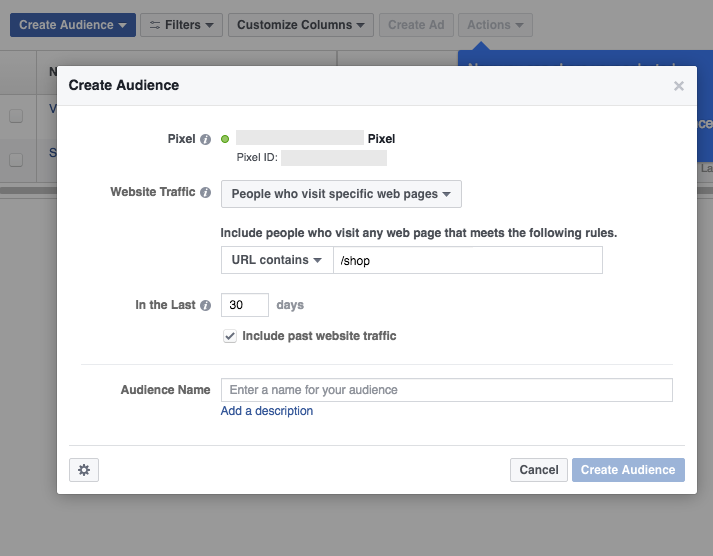Click the info icon beside Website Traffic
Image resolution: width=713 pixels, height=556 pixels.
tap(206, 193)
